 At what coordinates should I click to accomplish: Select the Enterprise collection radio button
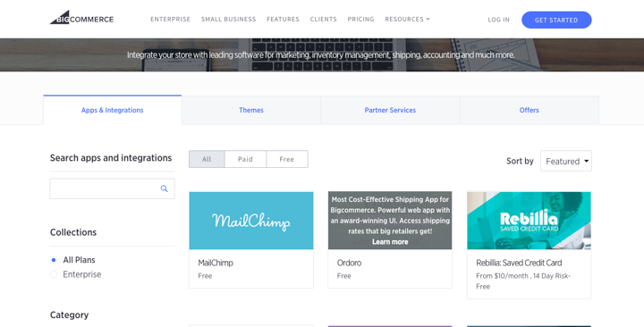54,274
